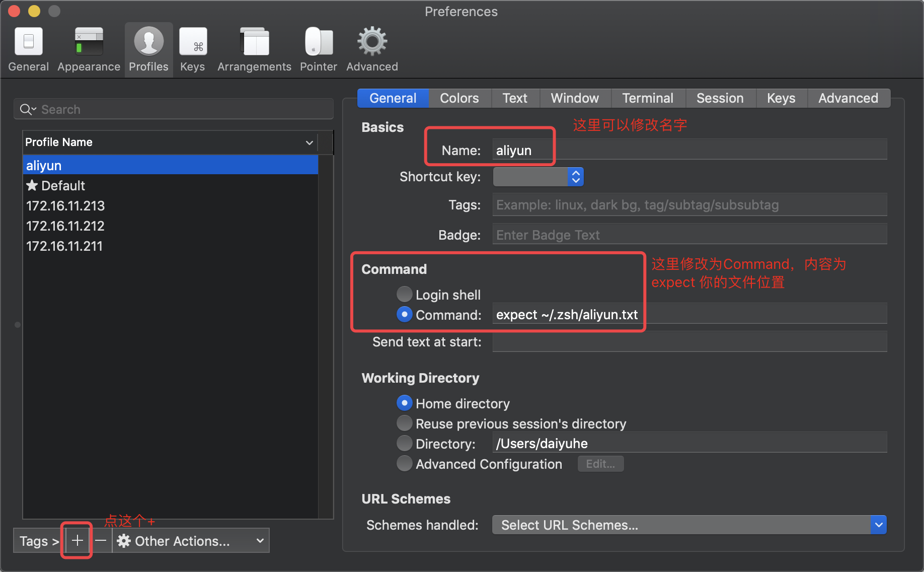924x572 pixels.
Task: Enable Reuse previous session's directory
Action: (404, 423)
